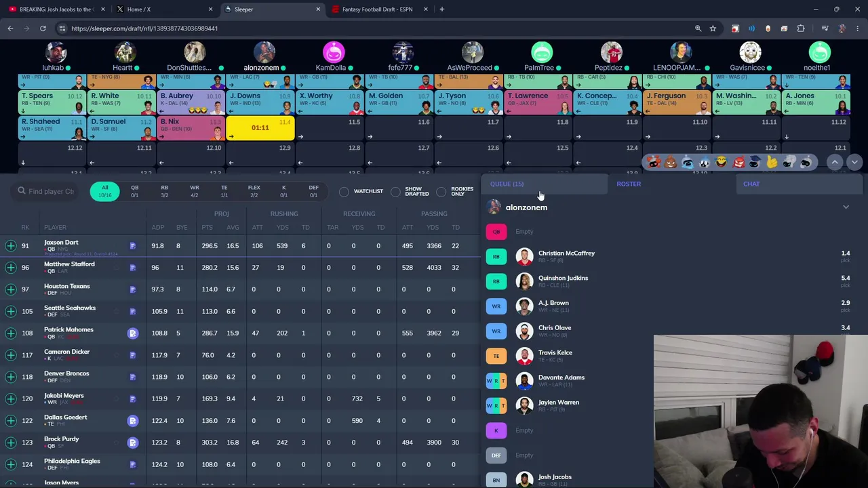Collapse the draft board with up chevron

click(835, 162)
